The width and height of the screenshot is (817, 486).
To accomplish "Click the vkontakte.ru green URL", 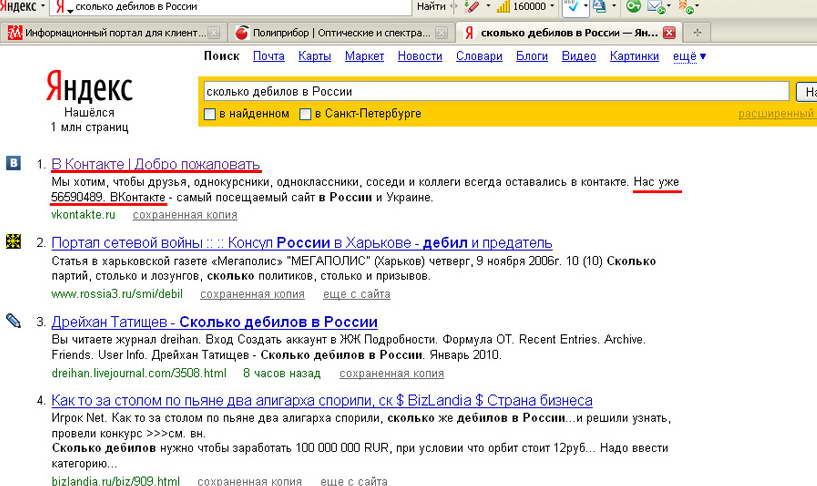I will pos(83,215).
